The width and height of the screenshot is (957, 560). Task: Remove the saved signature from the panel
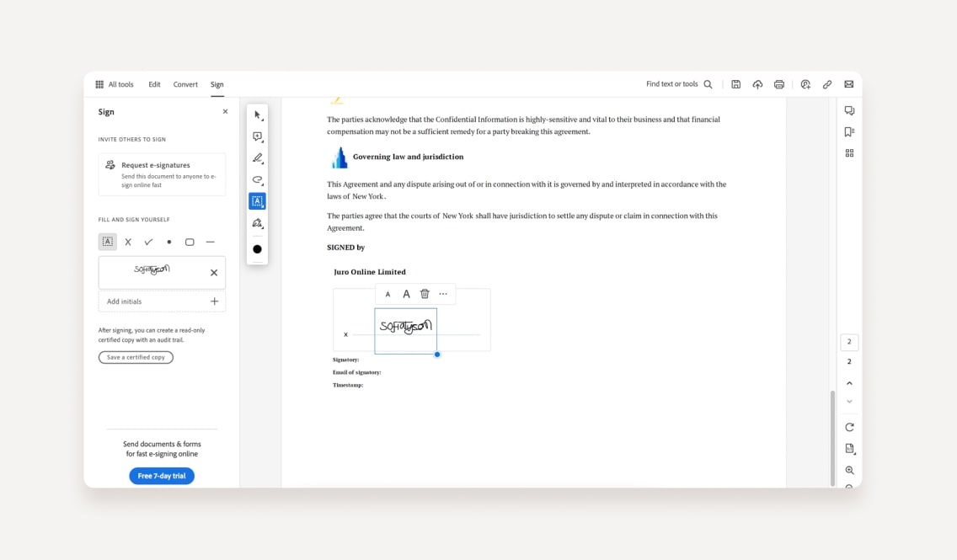[214, 273]
